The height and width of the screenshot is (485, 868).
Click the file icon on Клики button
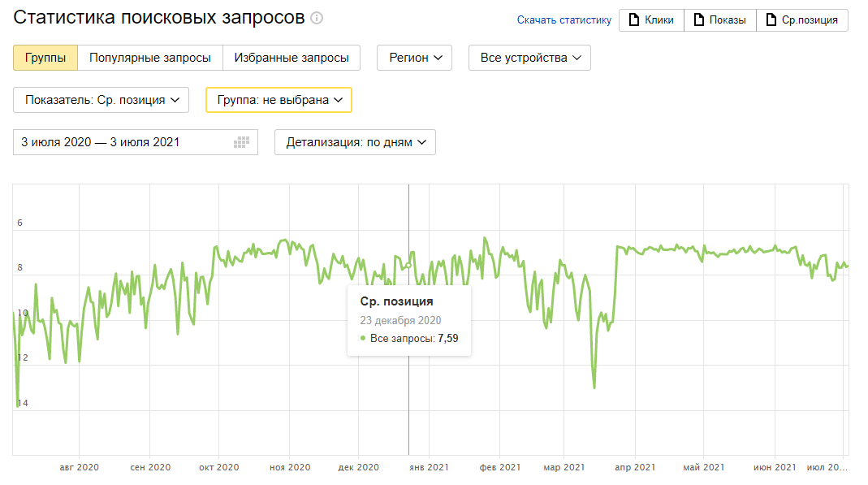coord(634,20)
